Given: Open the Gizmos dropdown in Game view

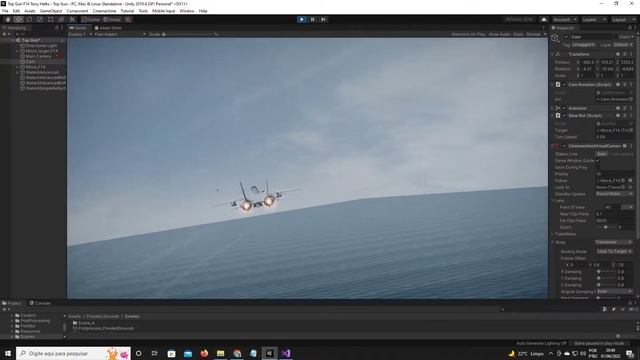Looking at the screenshot, I should [x=536, y=34].
